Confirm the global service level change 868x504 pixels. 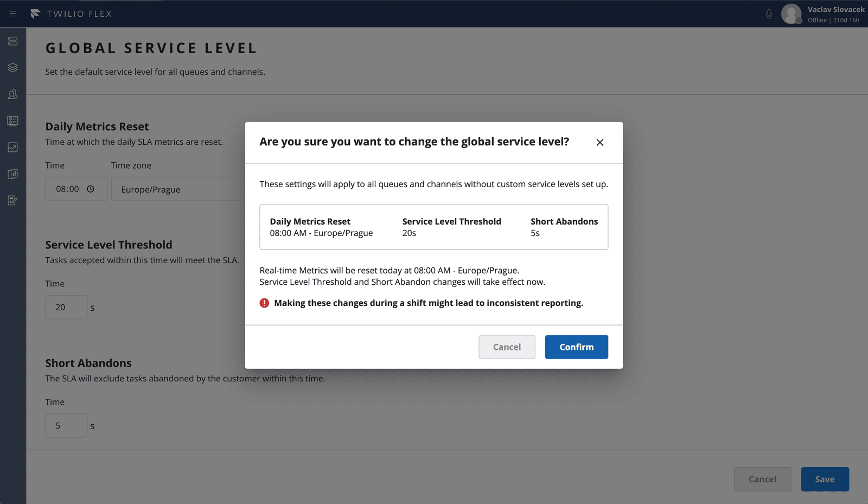coord(576,347)
